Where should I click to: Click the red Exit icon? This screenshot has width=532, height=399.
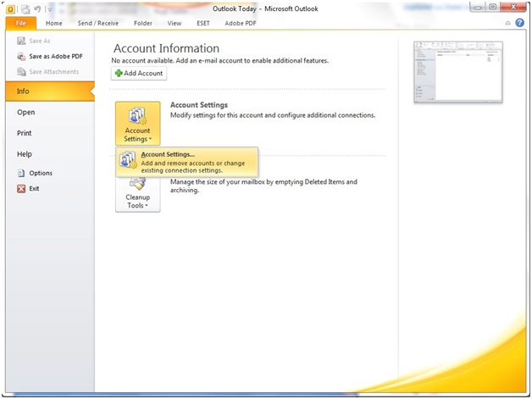[x=21, y=189]
